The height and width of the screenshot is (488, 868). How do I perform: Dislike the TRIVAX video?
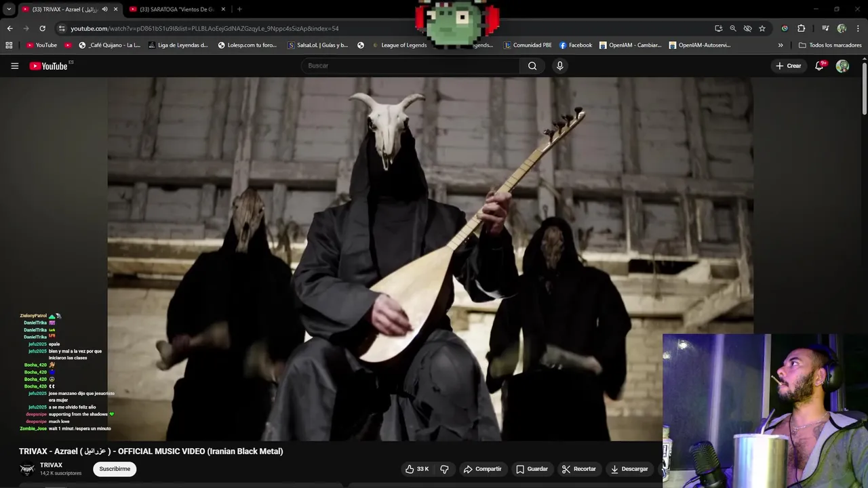point(444,469)
